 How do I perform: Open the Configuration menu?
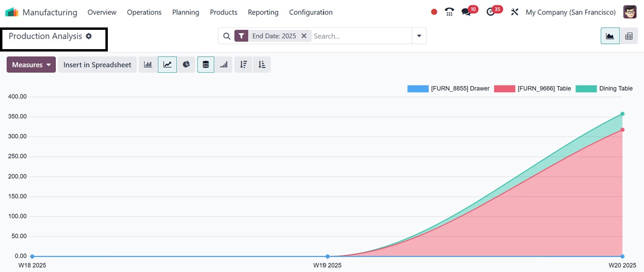[310, 12]
